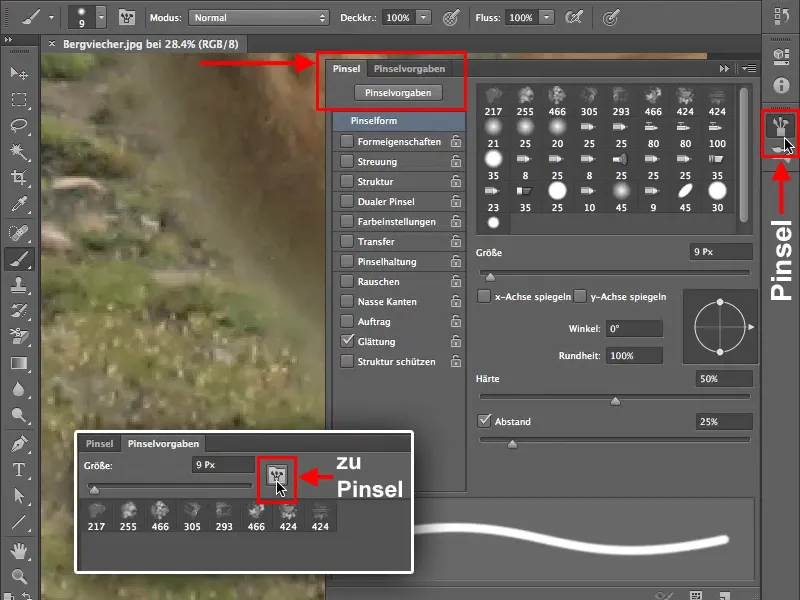Enable Farbeinstellungen checkbox
The image size is (800, 600).
(347, 221)
